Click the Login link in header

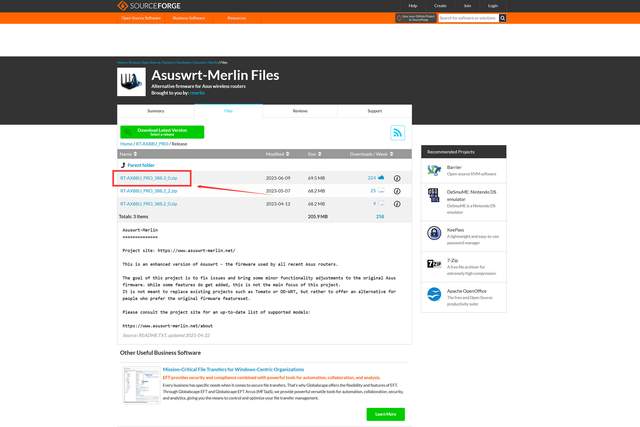coord(493,6)
